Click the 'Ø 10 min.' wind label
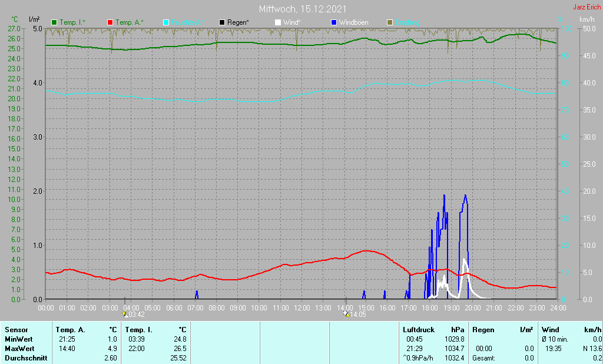 555,339
